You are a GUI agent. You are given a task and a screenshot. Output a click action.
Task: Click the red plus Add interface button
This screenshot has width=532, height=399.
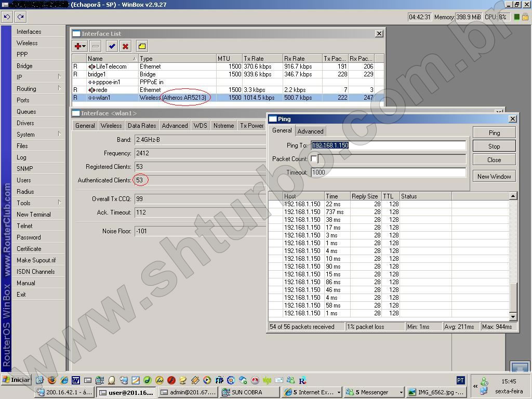tap(79, 46)
